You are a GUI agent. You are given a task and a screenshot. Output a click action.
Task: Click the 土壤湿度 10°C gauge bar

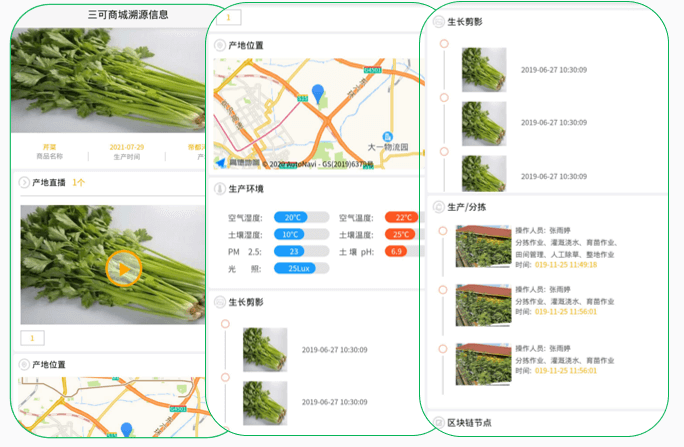coord(301,234)
